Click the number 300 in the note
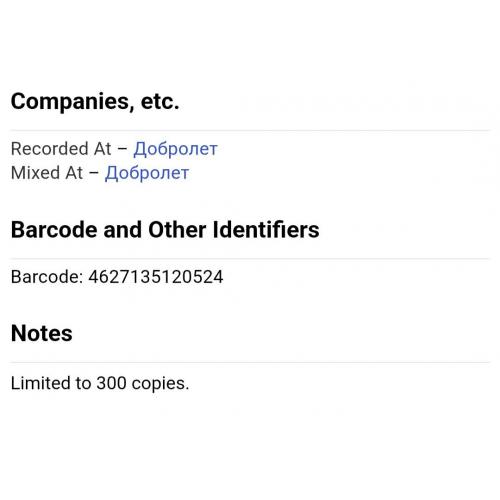 point(111,383)
